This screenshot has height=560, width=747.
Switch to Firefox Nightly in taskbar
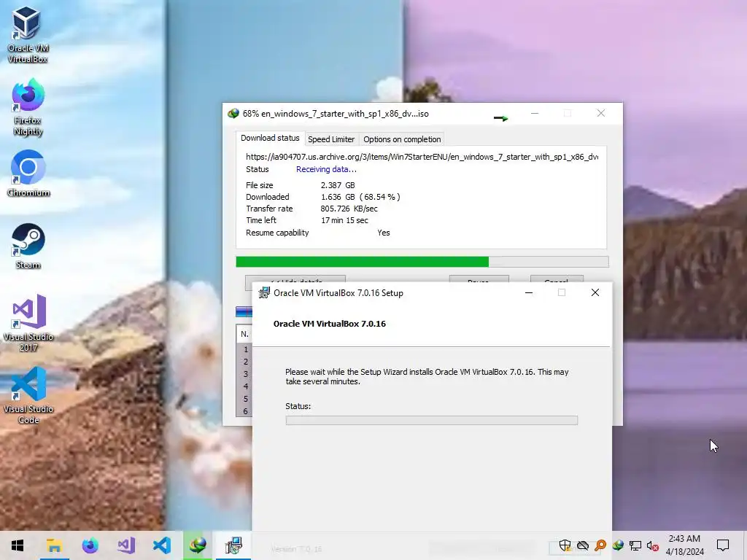(x=90, y=545)
